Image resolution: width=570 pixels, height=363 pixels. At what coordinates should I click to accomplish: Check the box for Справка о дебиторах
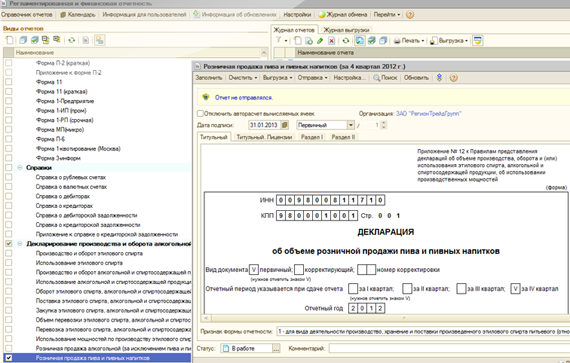pos(9,196)
